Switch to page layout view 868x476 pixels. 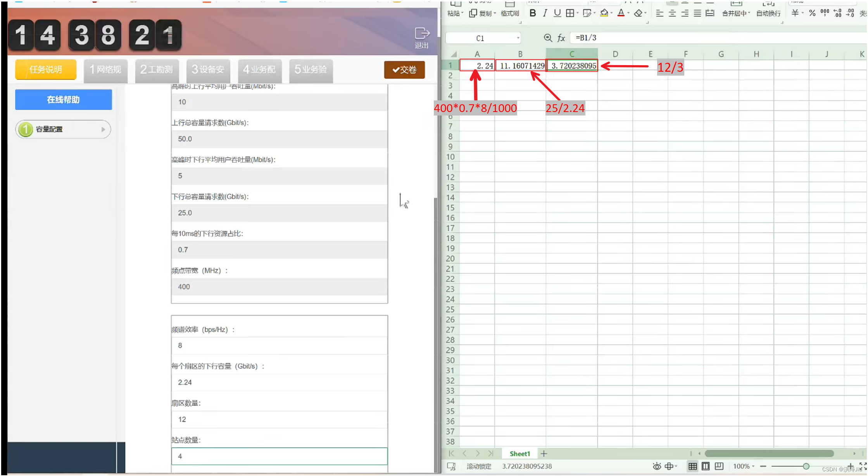click(706, 466)
